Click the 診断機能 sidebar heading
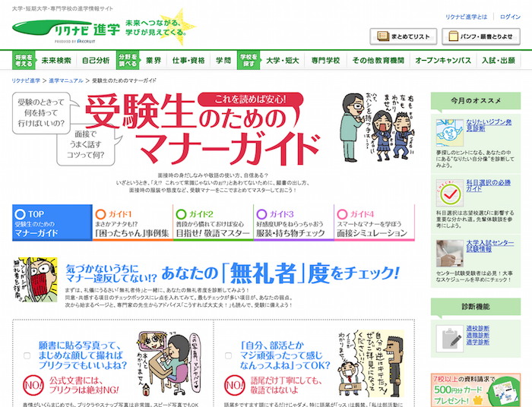532x407 pixels. point(476,307)
